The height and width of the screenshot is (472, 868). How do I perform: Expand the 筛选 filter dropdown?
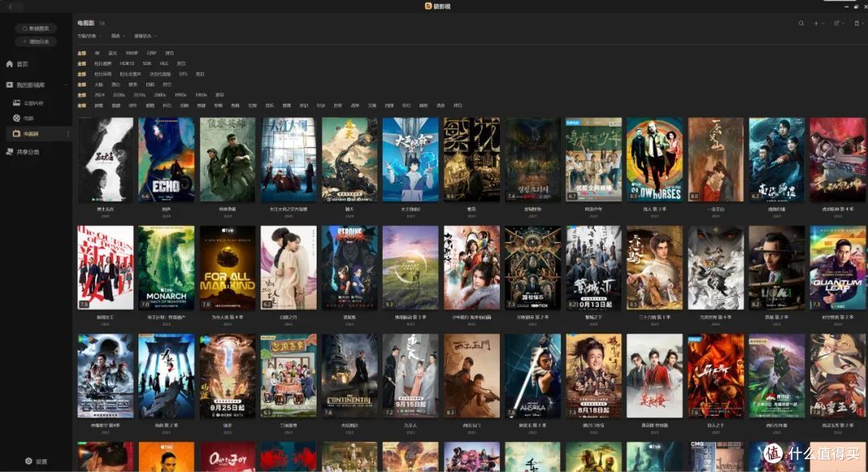(x=118, y=36)
